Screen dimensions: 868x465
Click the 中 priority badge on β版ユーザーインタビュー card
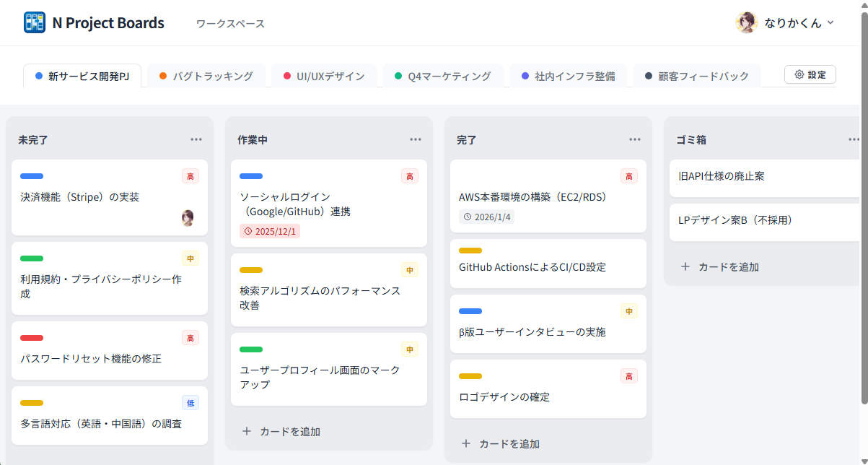click(629, 311)
